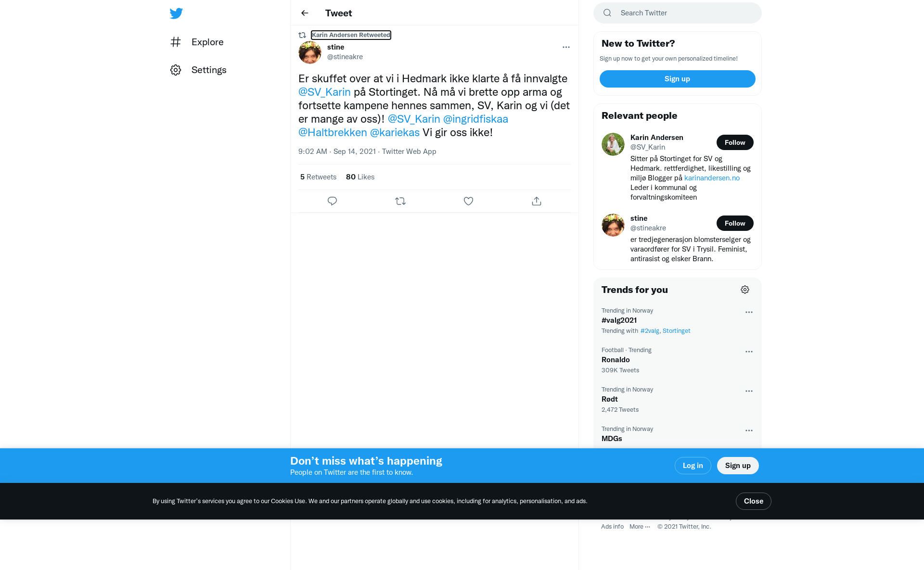Open Trends settings gear icon
The height and width of the screenshot is (570, 924).
pos(745,290)
